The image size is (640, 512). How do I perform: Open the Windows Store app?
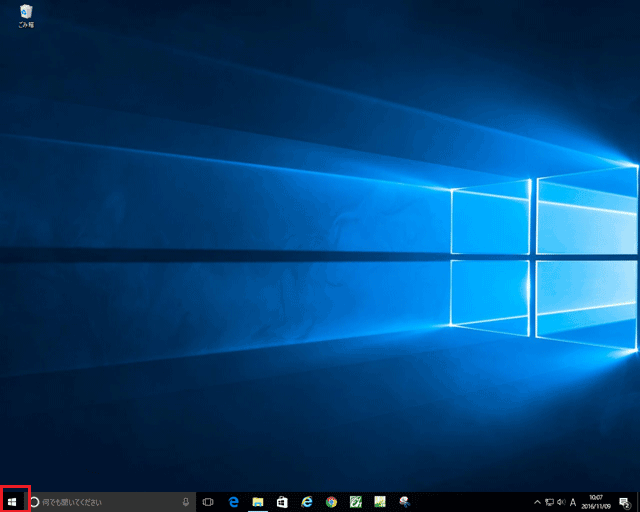[x=282, y=502]
